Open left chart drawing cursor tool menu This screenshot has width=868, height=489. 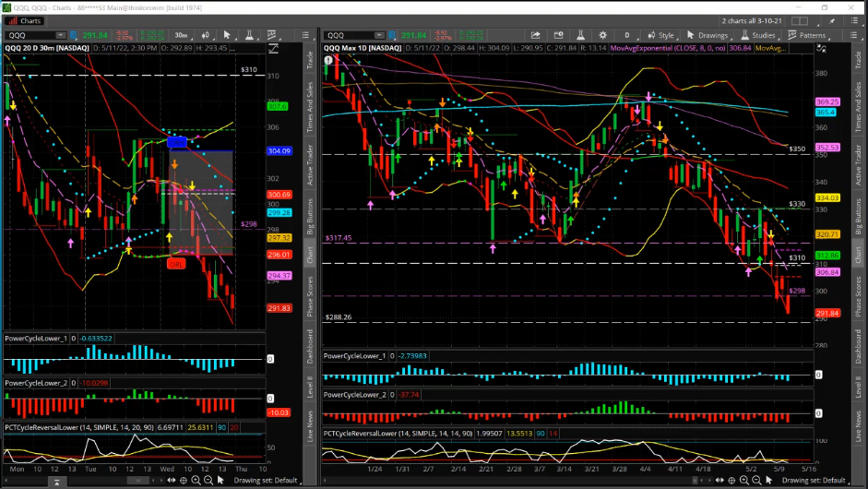(x=227, y=35)
